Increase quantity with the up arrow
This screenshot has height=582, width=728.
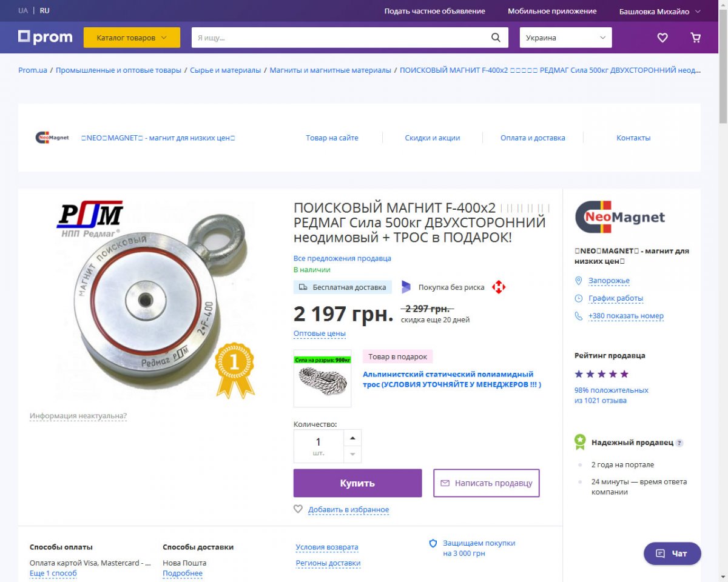(x=352, y=438)
